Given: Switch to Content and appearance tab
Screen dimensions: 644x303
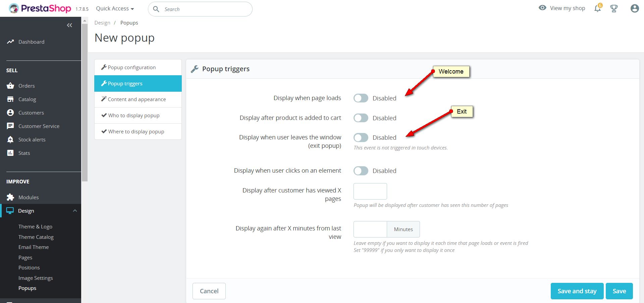Looking at the screenshot, I should 137,99.
